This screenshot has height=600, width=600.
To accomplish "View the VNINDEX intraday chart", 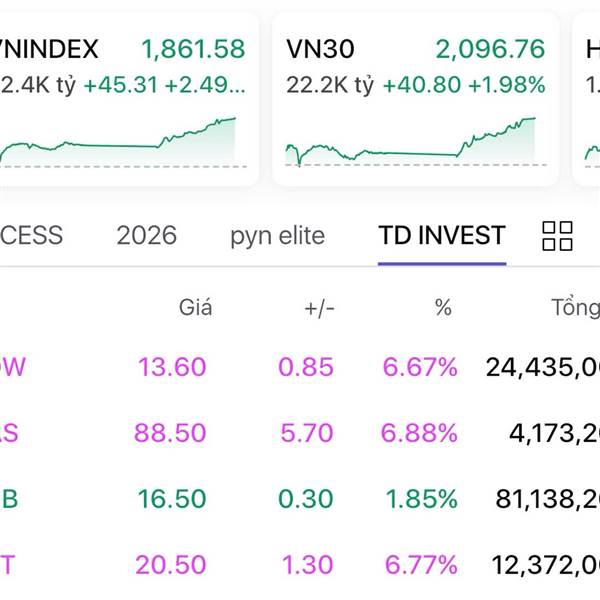I will pos(118,141).
